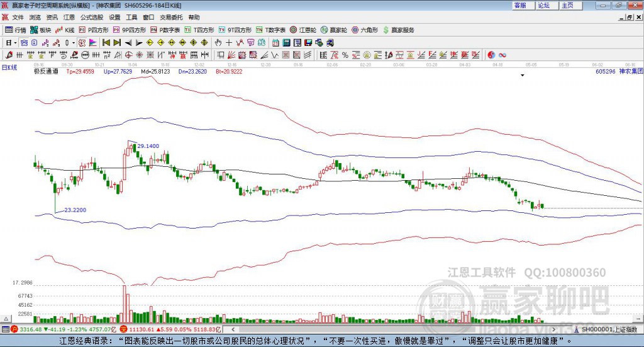The height and width of the screenshot is (347, 644).
Task: Select the hand pan tool
Action: 218,43
